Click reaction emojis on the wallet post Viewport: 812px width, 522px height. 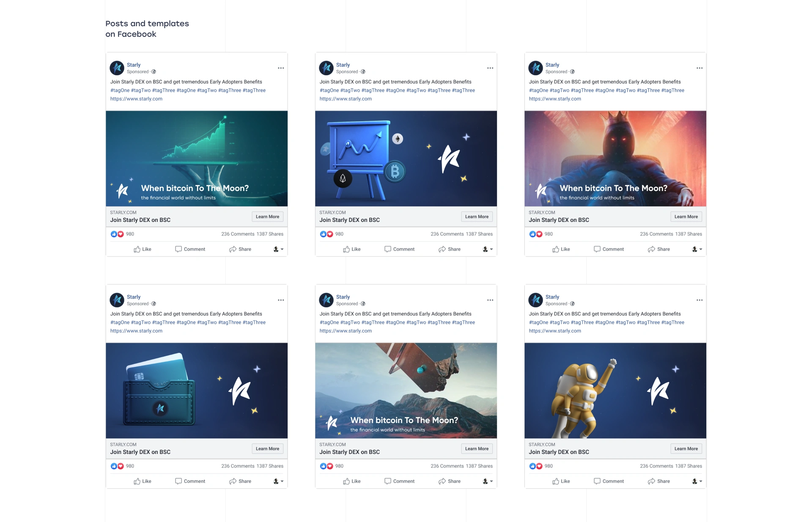click(117, 466)
